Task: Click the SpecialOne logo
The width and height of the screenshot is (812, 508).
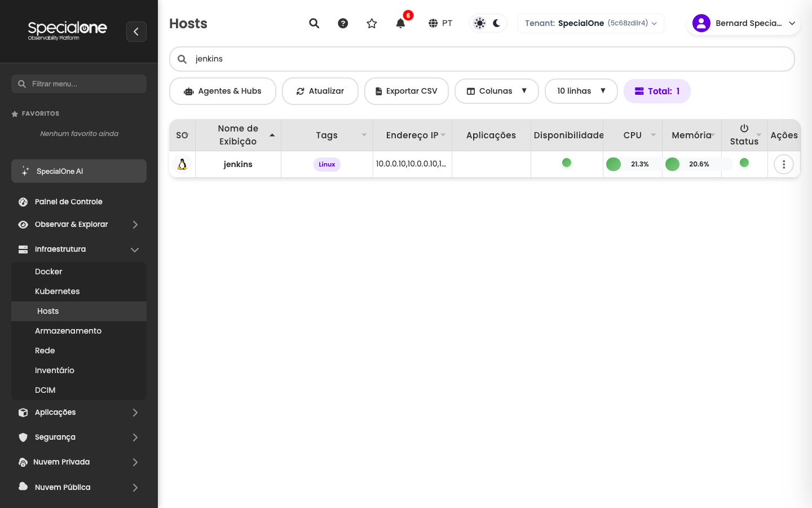Action: pyautogui.click(x=67, y=30)
